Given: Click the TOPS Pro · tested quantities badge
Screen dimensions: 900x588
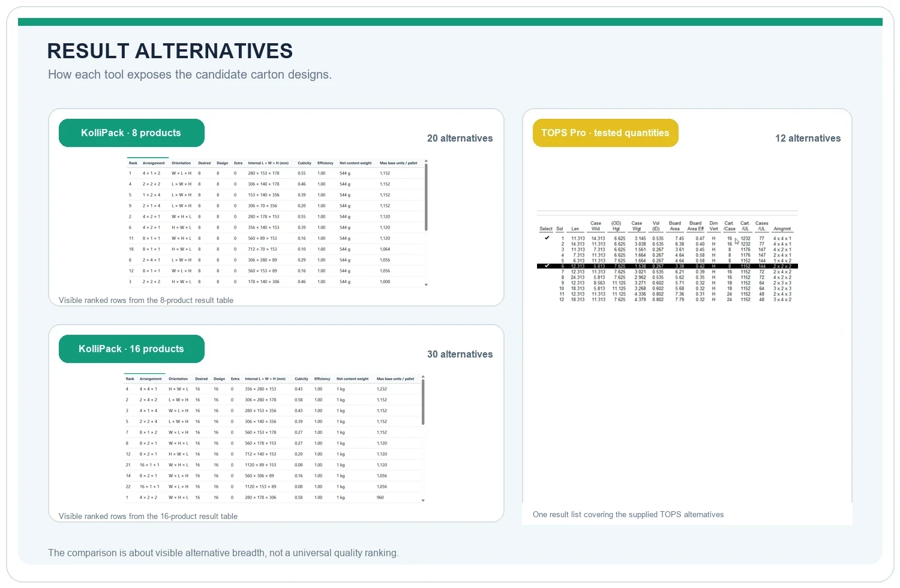Looking at the screenshot, I should [605, 133].
